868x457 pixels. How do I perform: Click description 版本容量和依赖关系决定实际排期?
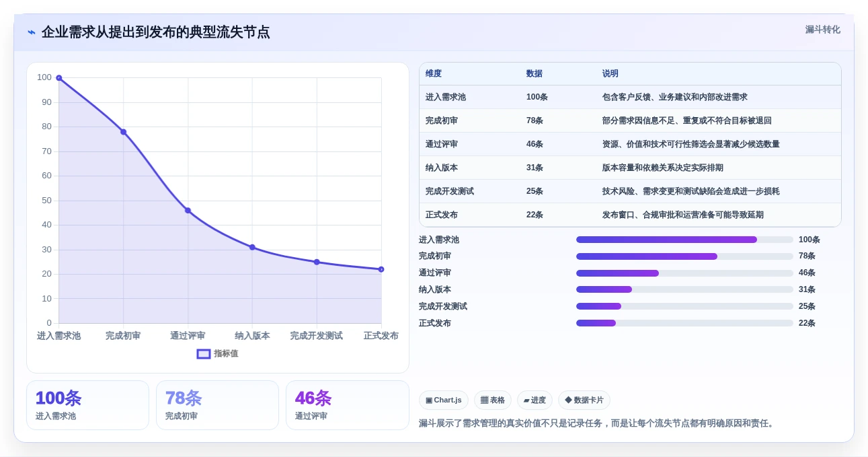tap(663, 168)
